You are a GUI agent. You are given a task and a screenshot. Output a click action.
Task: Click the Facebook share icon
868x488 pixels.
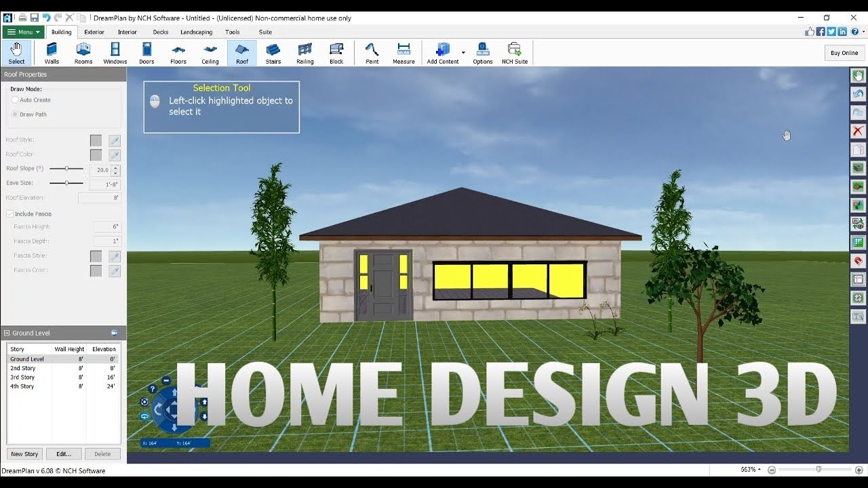tap(821, 32)
